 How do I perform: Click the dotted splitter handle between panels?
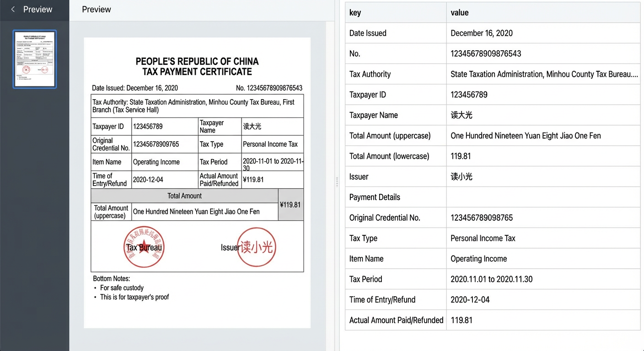[337, 182]
